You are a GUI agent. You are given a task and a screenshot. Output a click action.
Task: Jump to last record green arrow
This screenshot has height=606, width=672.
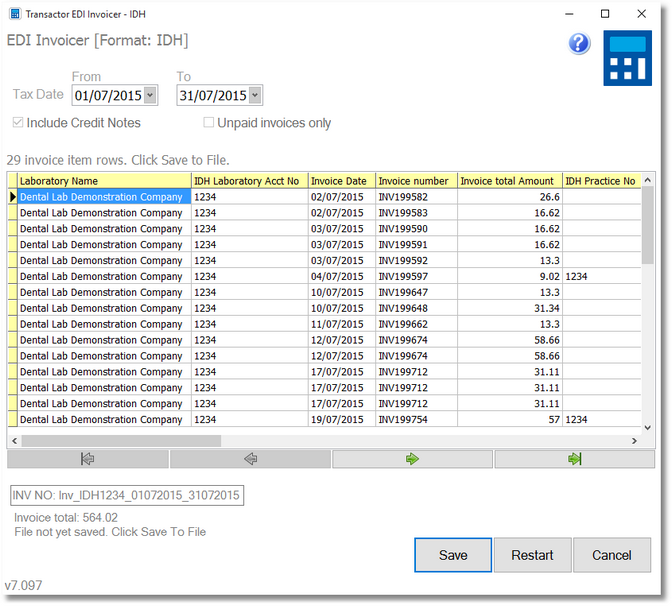pos(574,459)
